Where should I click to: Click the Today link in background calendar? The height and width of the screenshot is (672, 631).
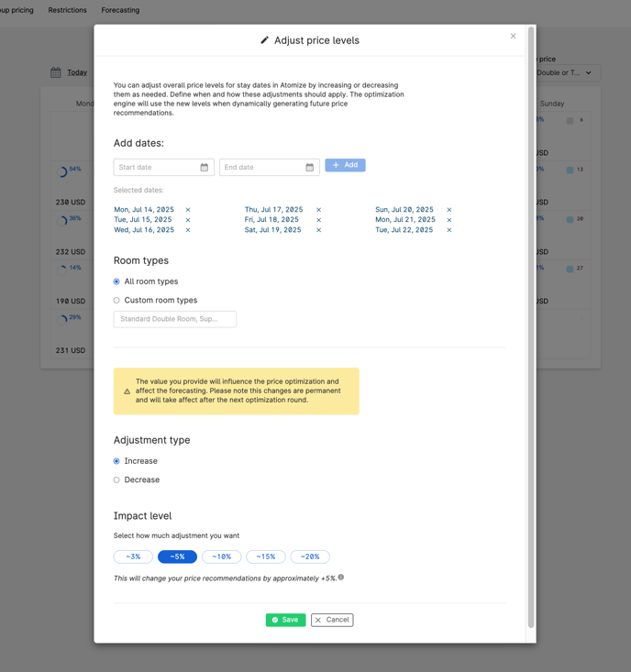pos(77,72)
